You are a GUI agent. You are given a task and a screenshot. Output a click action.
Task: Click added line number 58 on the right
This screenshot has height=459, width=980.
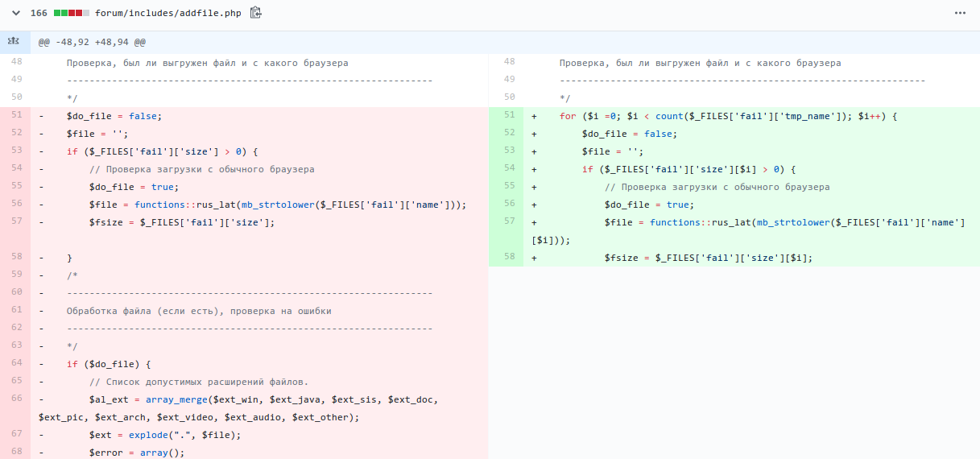click(509, 257)
